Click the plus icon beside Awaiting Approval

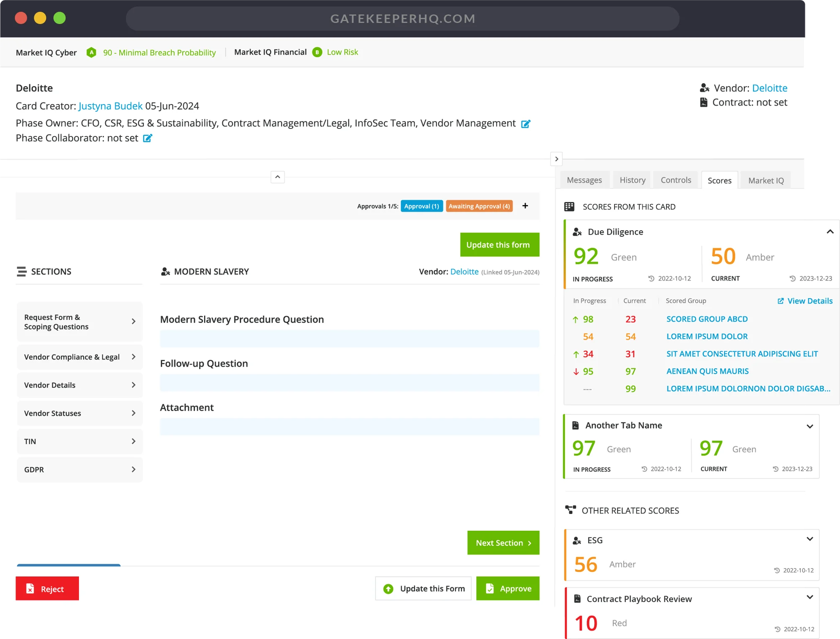[x=525, y=206]
